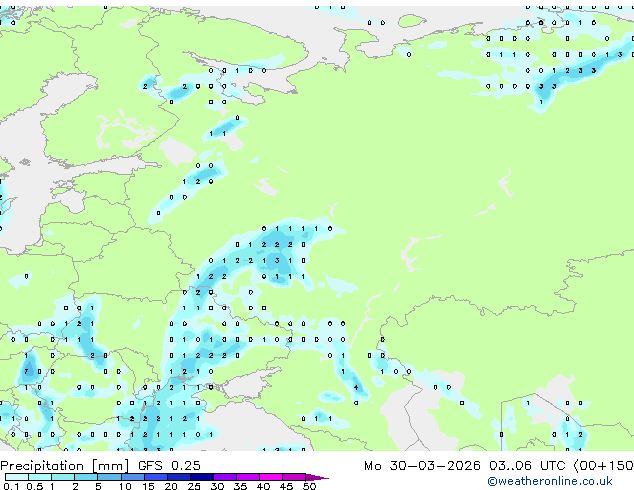Click the '03..06 UTC' time text

pyautogui.click(x=527, y=466)
